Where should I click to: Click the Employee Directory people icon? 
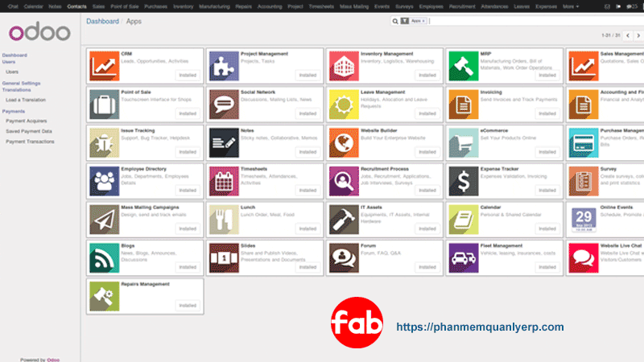(x=105, y=181)
